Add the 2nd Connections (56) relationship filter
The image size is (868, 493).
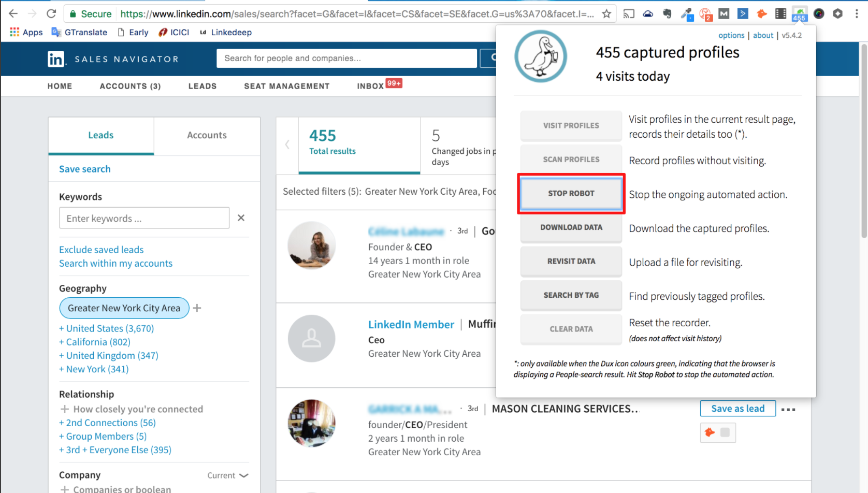click(107, 423)
